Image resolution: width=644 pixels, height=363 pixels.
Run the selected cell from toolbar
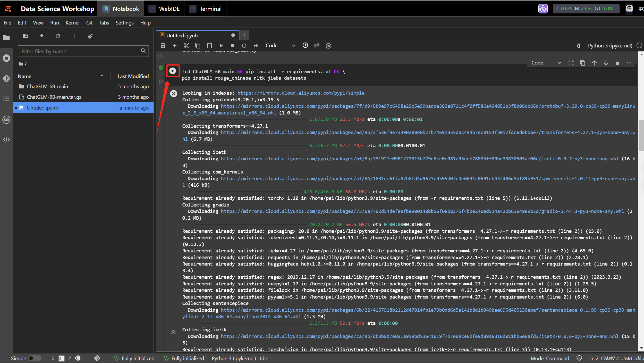(221, 46)
